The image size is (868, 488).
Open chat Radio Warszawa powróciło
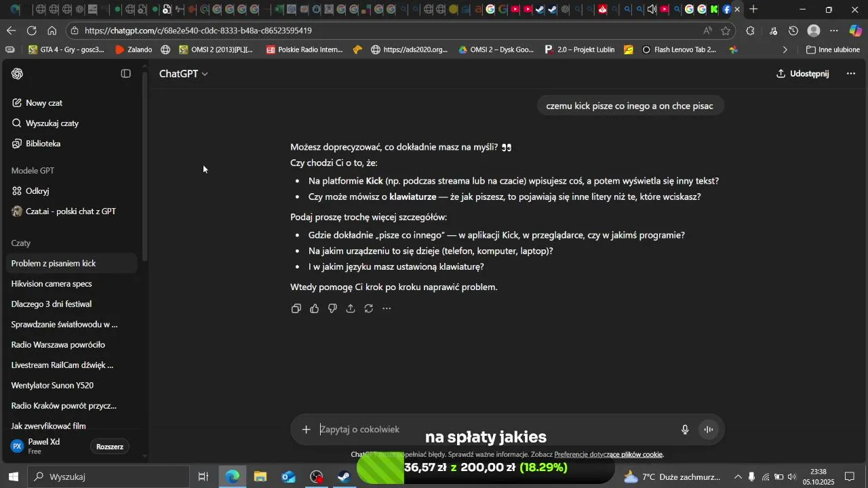coord(71,345)
